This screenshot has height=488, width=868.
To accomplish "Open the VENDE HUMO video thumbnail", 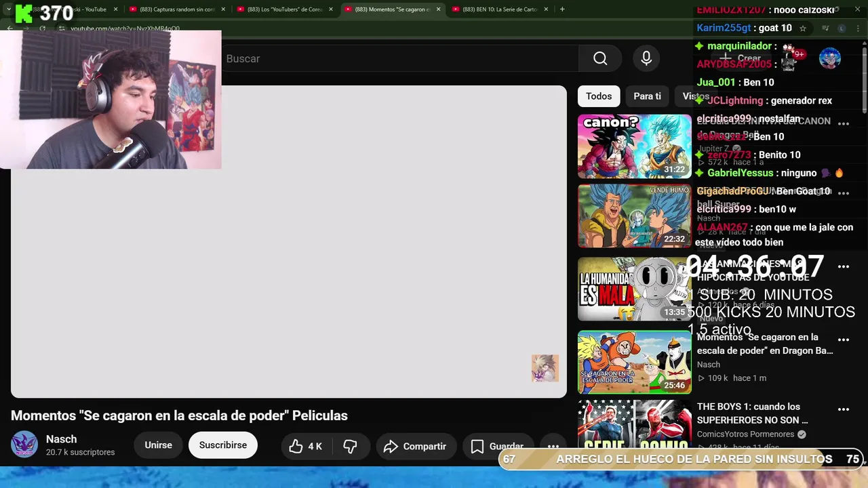I will click(635, 216).
